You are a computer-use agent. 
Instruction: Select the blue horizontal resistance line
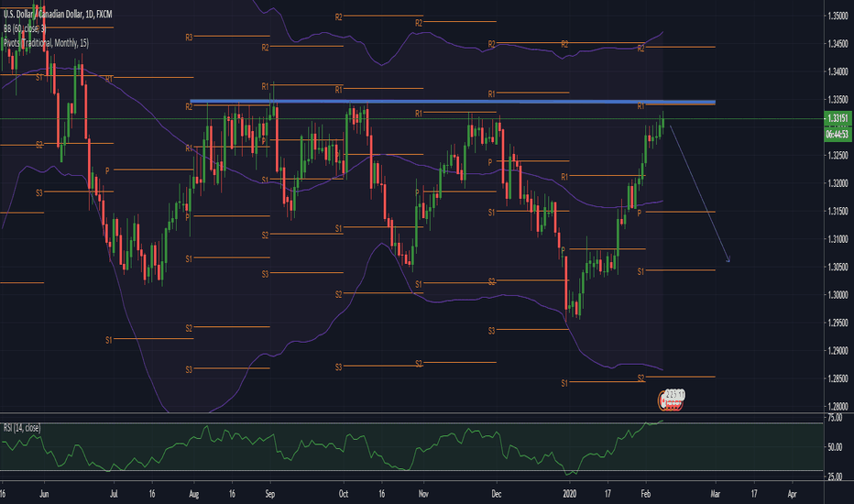coord(452,102)
